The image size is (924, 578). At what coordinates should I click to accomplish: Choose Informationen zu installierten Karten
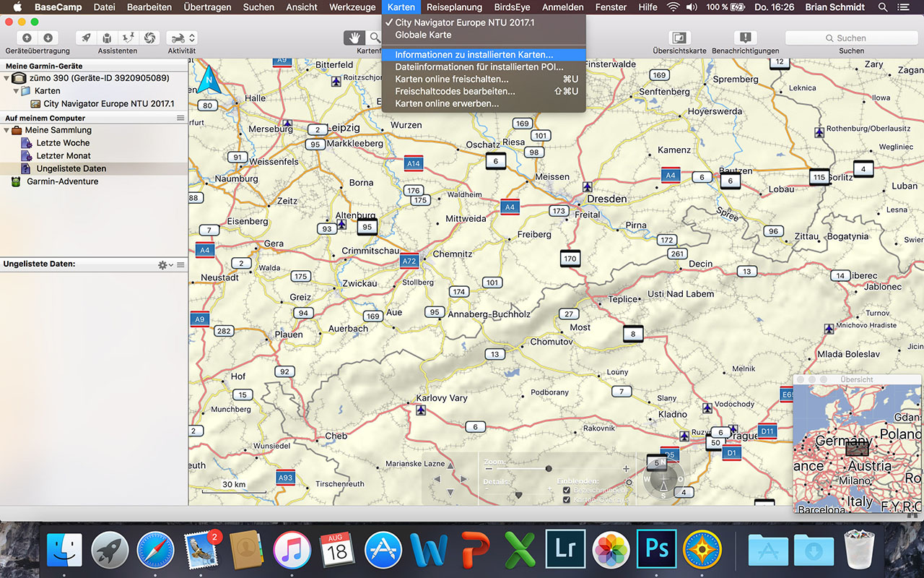[x=474, y=54]
